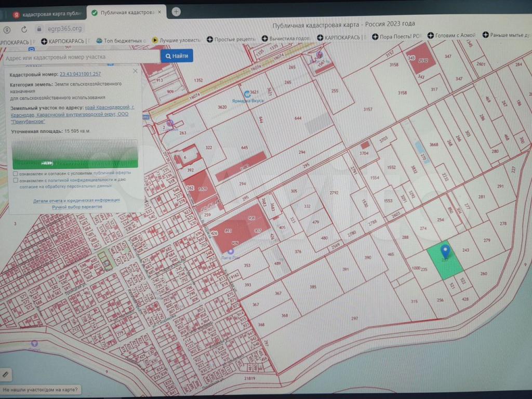Viewport: 532px width, 399px height.
Task: Click Ручной выбор вариантов link
Action: point(76,207)
